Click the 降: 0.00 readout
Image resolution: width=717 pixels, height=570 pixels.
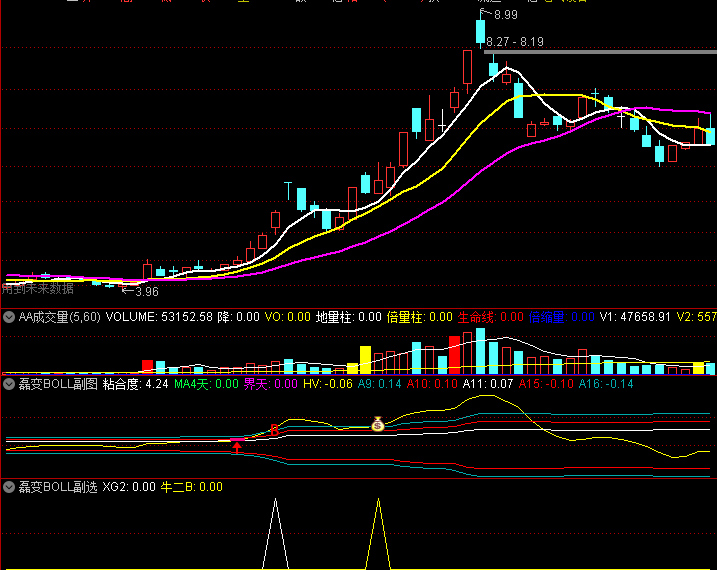tap(238, 317)
